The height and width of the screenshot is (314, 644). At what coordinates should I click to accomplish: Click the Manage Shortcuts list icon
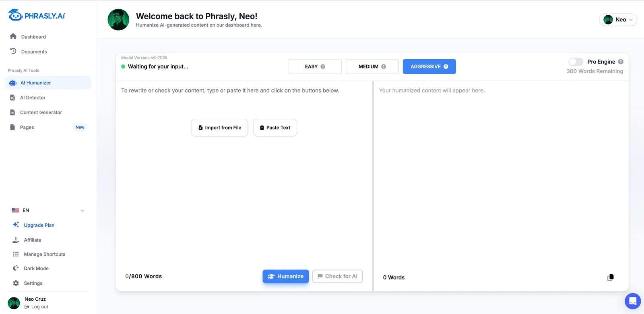pyautogui.click(x=16, y=254)
